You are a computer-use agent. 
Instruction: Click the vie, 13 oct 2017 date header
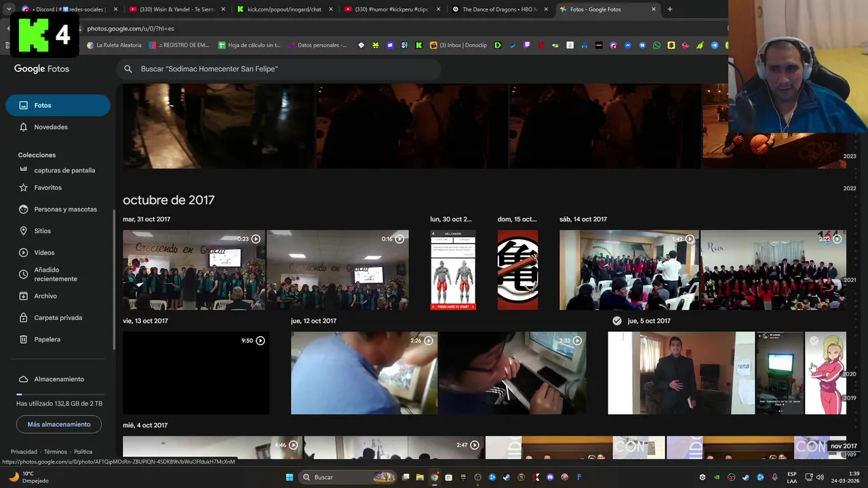click(x=145, y=321)
